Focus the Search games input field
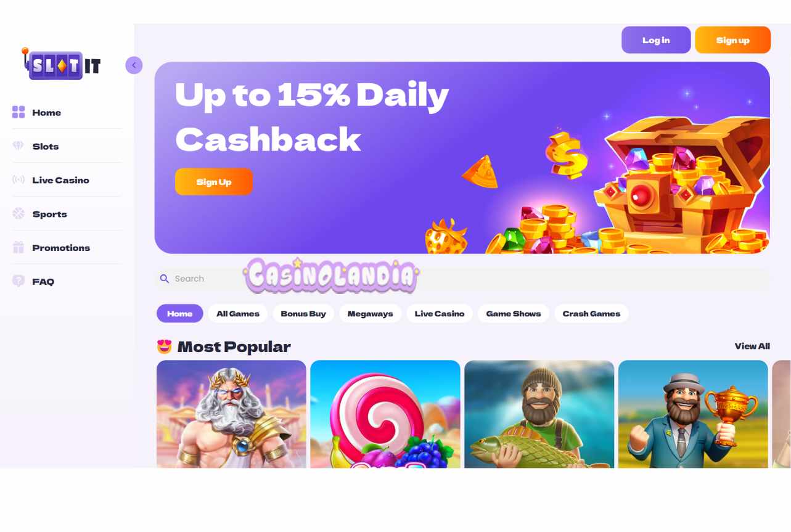791x532 pixels. click(462, 279)
